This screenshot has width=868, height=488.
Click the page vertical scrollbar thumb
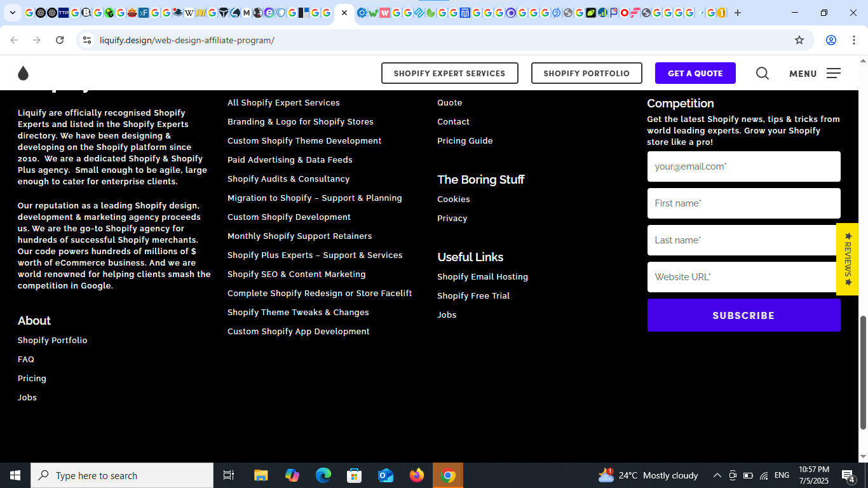click(x=863, y=372)
